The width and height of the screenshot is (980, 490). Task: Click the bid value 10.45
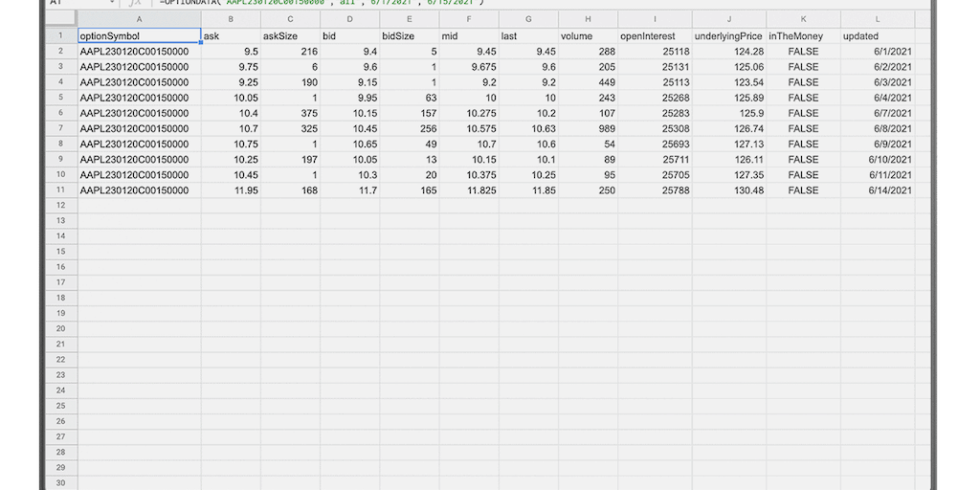click(x=350, y=129)
